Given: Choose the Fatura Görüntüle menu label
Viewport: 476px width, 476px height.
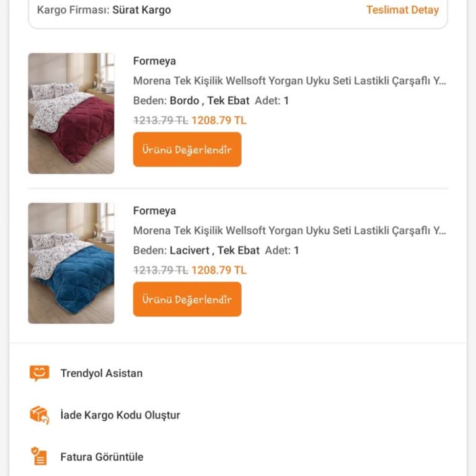Looking at the screenshot, I should [x=102, y=457].
